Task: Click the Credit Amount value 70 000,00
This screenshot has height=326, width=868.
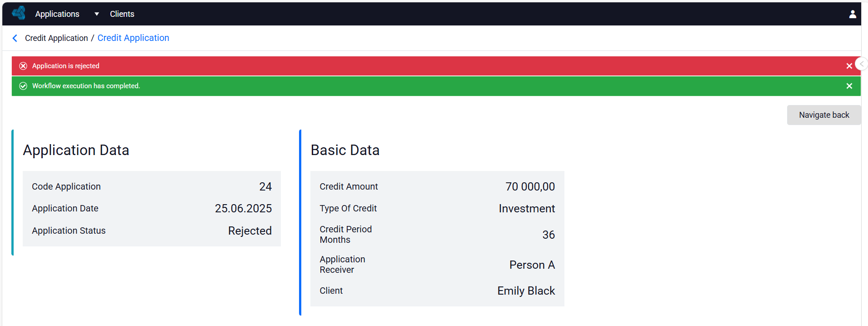Action: click(x=530, y=186)
